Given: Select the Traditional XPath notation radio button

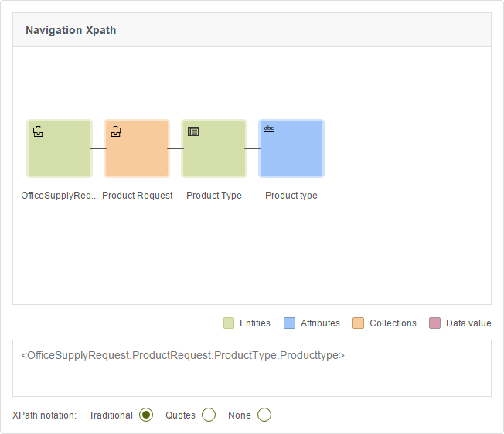Looking at the screenshot, I should tap(146, 415).
